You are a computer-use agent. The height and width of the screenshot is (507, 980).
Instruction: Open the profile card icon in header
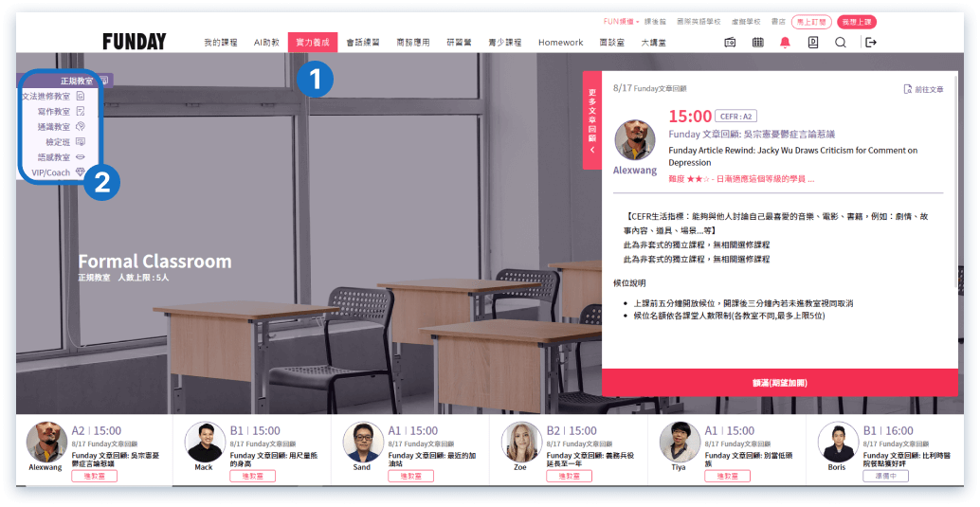[812, 43]
